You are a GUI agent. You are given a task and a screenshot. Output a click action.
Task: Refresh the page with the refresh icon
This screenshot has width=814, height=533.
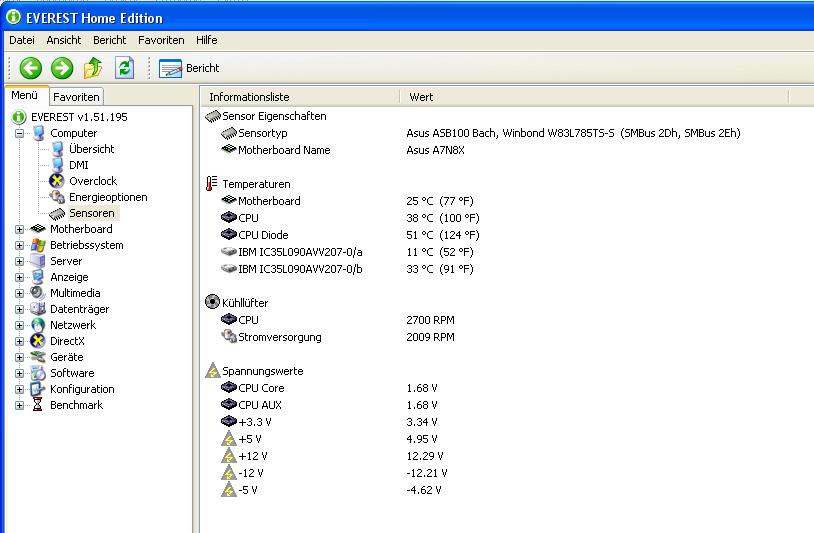pos(125,68)
